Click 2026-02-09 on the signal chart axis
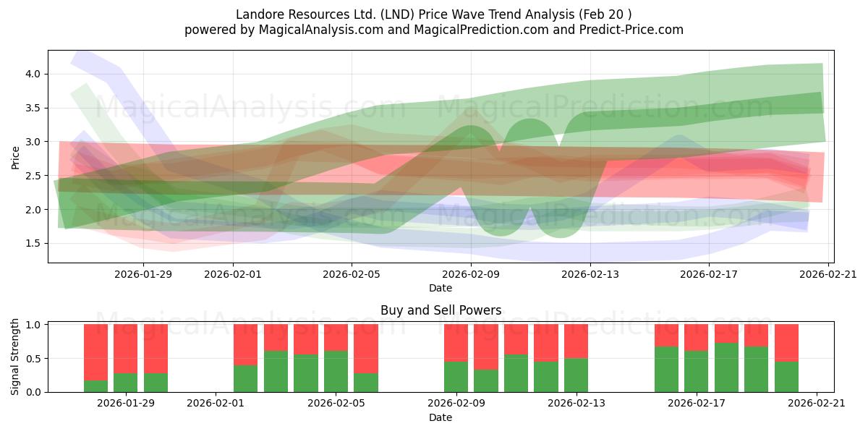Image resolution: width=868 pixels, height=434 pixels. pyautogui.click(x=456, y=403)
